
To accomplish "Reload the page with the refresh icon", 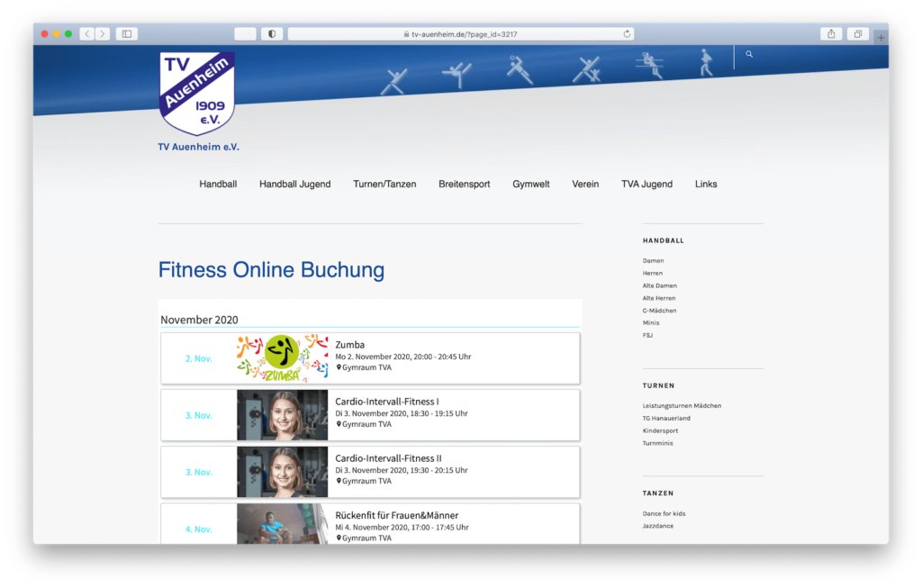I will pos(627,34).
